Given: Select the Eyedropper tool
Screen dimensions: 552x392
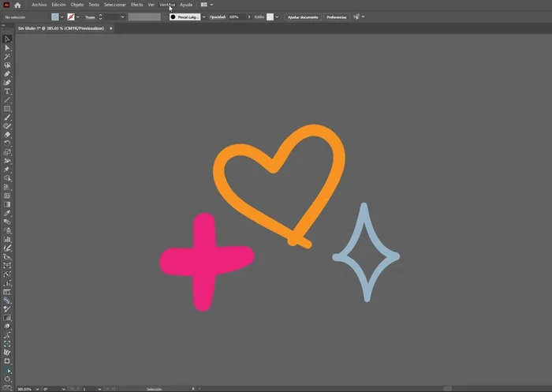Looking at the screenshot, I should click(x=7, y=213).
